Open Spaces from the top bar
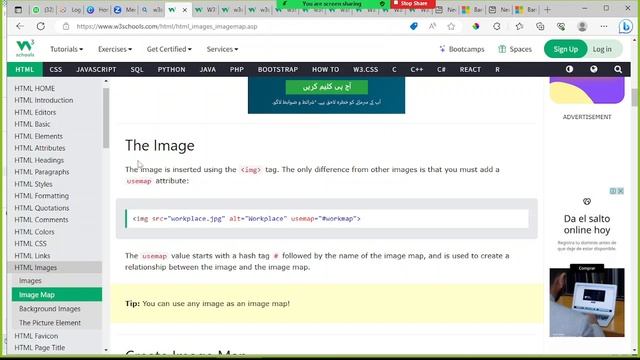Image resolution: width=640 pixels, height=360 pixels. [515, 49]
